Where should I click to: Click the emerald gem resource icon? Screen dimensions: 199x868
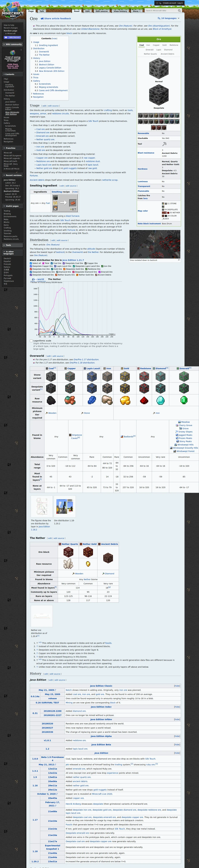click(184, 400)
